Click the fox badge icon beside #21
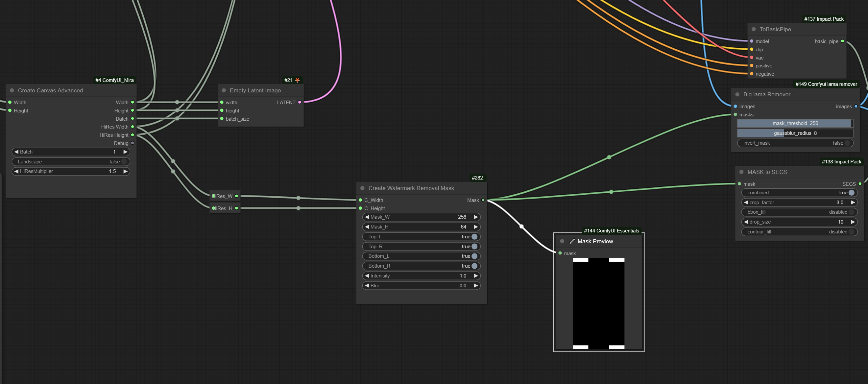The height and width of the screenshot is (384, 868). [297, 80]
